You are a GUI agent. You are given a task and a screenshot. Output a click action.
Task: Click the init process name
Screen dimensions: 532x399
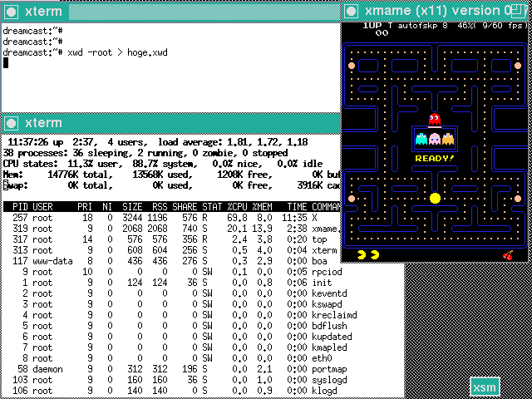[322, 283]
